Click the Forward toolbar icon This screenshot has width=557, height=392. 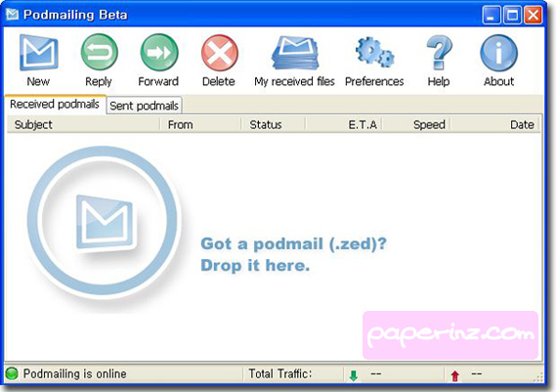click(x=158, y=52)
